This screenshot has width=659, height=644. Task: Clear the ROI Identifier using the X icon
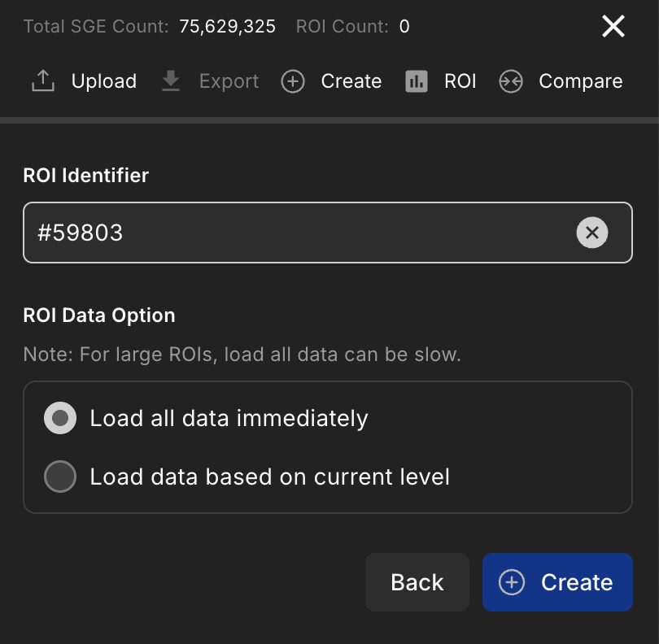[592, 233]
